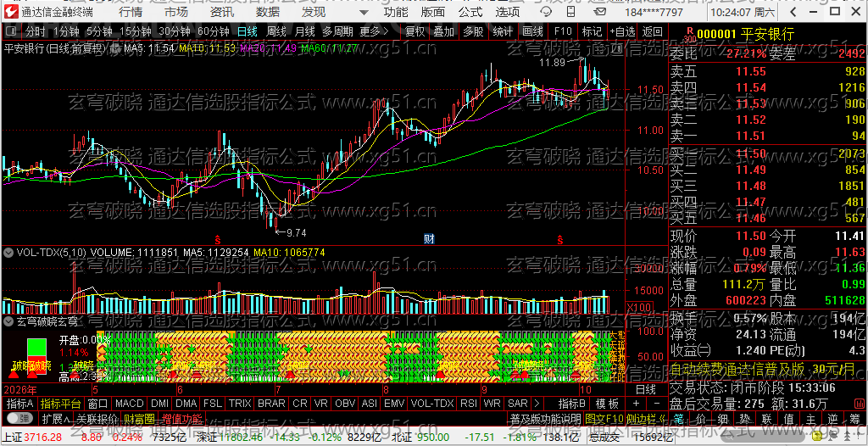Apply the BRAR indicator

click(x=272, y=404)
